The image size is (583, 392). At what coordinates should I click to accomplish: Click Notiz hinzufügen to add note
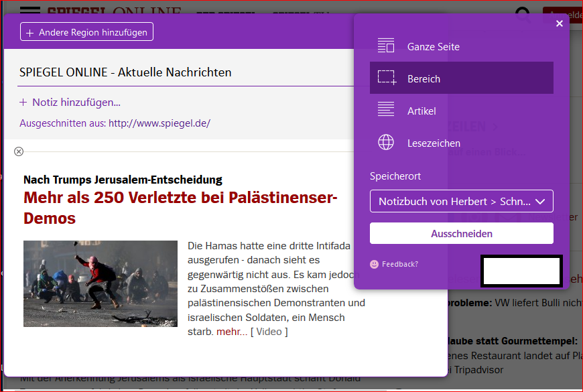(70, 103)
